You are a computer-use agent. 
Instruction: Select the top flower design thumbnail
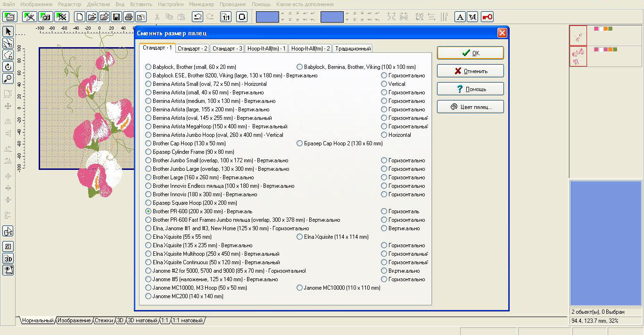click(x=578, y=36)
